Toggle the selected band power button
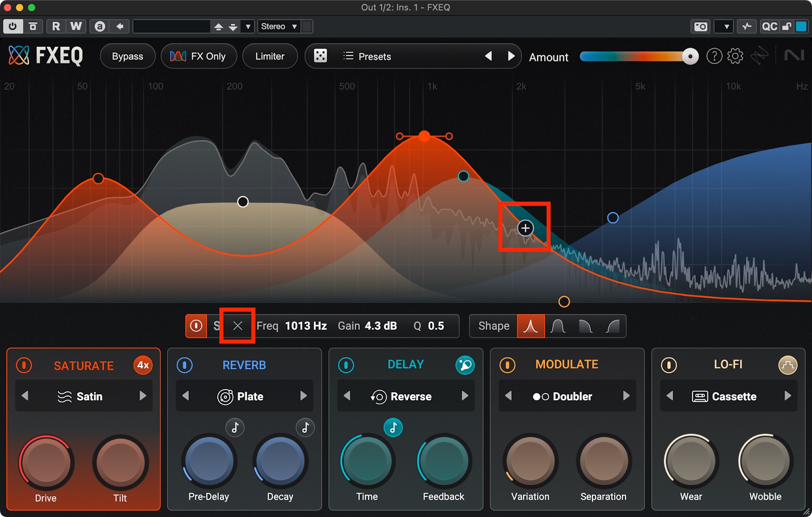Viewport: 812px width, 517px height. point(196,326)
